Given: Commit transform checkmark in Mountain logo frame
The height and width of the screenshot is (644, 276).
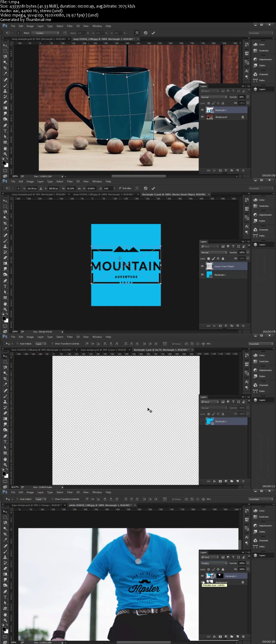Looking at the screenshot, I should tap(153, 188).
